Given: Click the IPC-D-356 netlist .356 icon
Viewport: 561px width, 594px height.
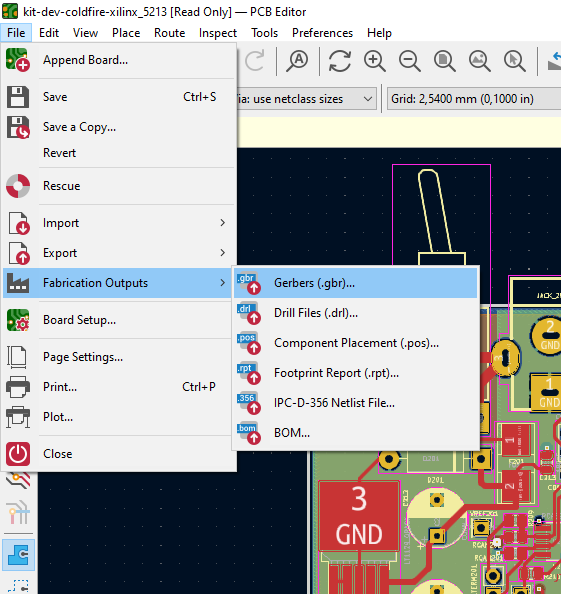Looking at the screenshot, I should tap(248, 403).
